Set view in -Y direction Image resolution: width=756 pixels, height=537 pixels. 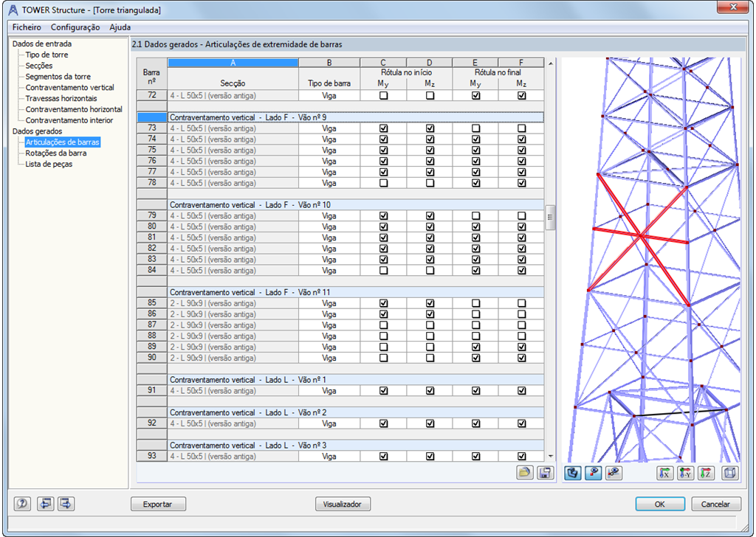coord(685,473)
